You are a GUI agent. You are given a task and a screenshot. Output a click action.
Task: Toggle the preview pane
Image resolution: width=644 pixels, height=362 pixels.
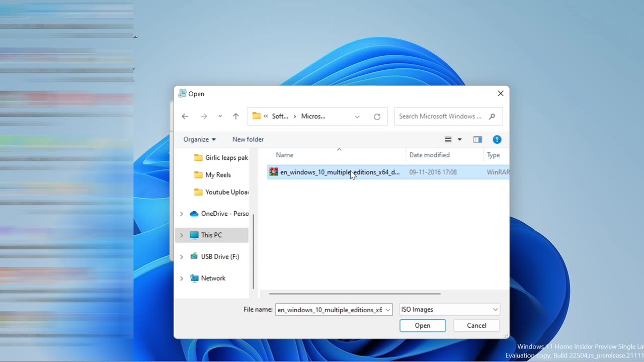pos(477,139)
